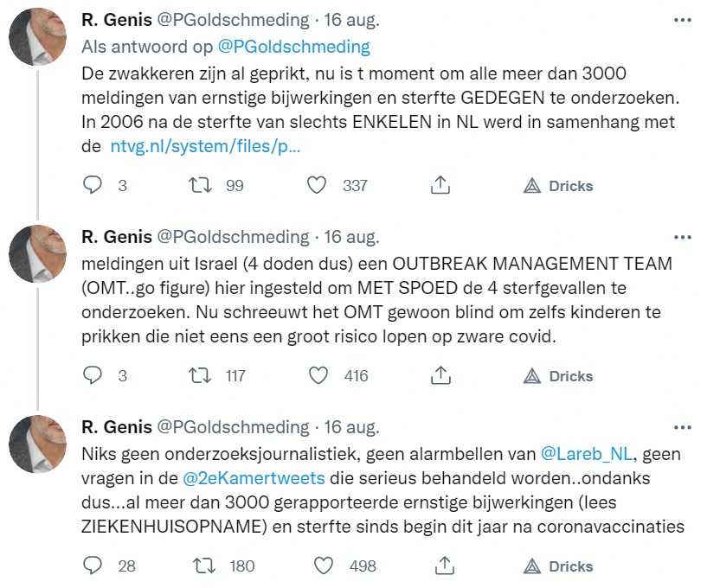Open the @2eKamertweets mention
The width and height of the screenshot is (707, 588).
254,478
